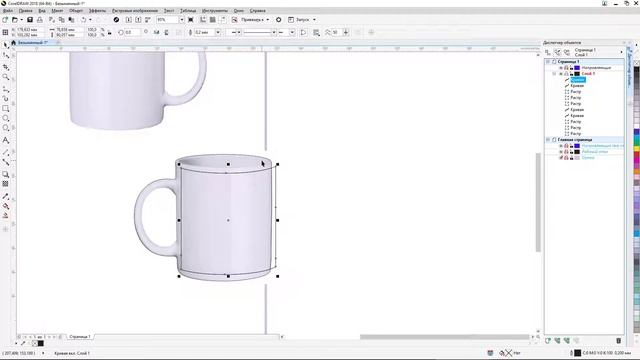
Task: Select the Crop tool
Action: click(6, 67)
